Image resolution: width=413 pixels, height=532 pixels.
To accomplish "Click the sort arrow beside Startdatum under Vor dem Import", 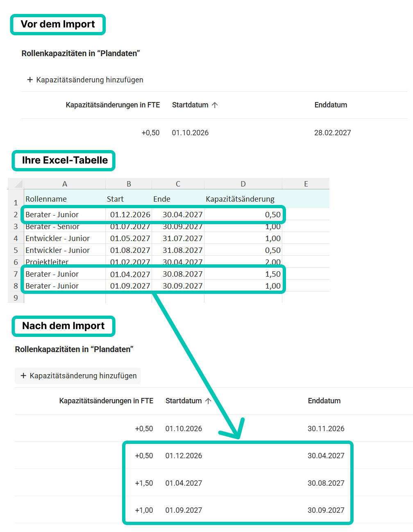I will pyautogui.click(x=215, y=105).
